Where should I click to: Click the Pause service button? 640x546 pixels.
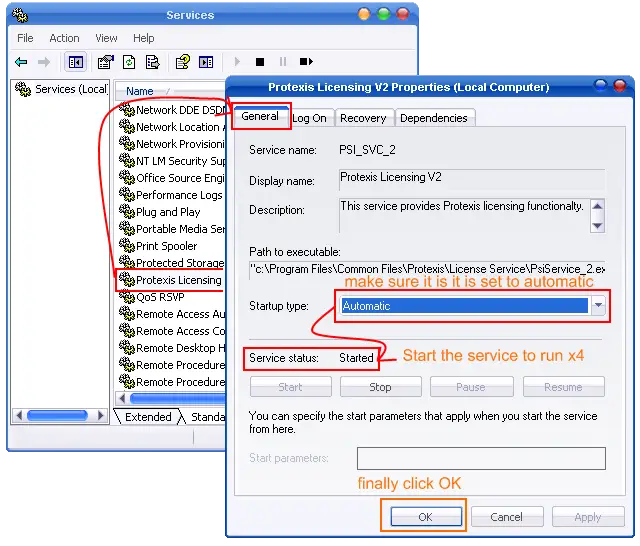(471, 387)
